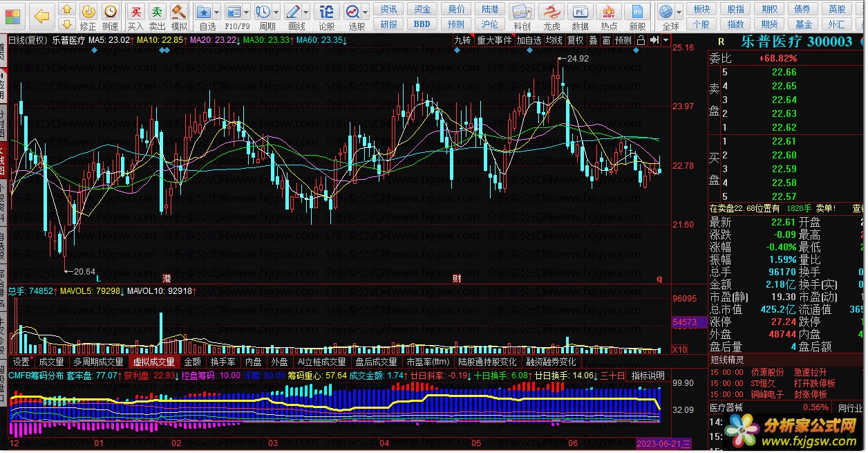Select the 融资融券变化 tab
868x453 pixels.
click(x=551, y=362)
